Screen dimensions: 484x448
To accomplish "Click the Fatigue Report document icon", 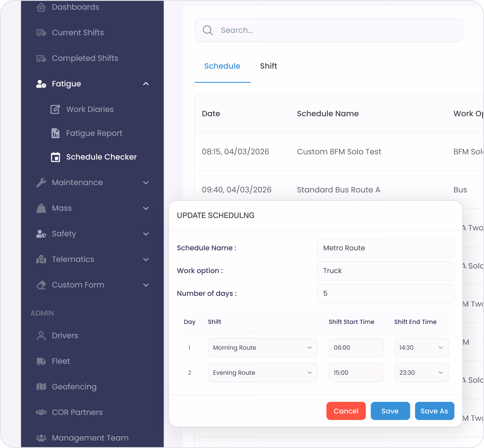I will (x=55, y=133).
